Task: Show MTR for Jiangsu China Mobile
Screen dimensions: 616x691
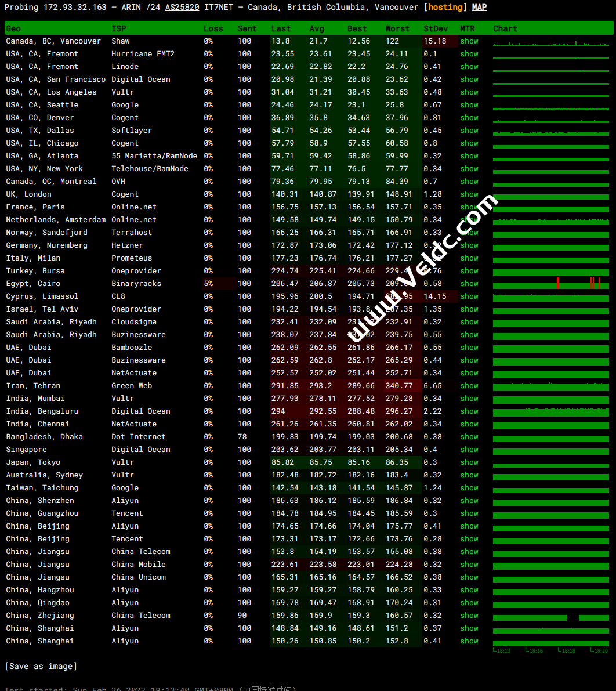Action: pyautogui.click(x=469, y=565)
